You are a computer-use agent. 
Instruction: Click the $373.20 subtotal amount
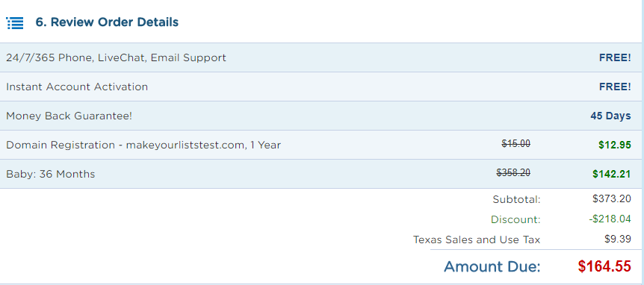(612, 199)
